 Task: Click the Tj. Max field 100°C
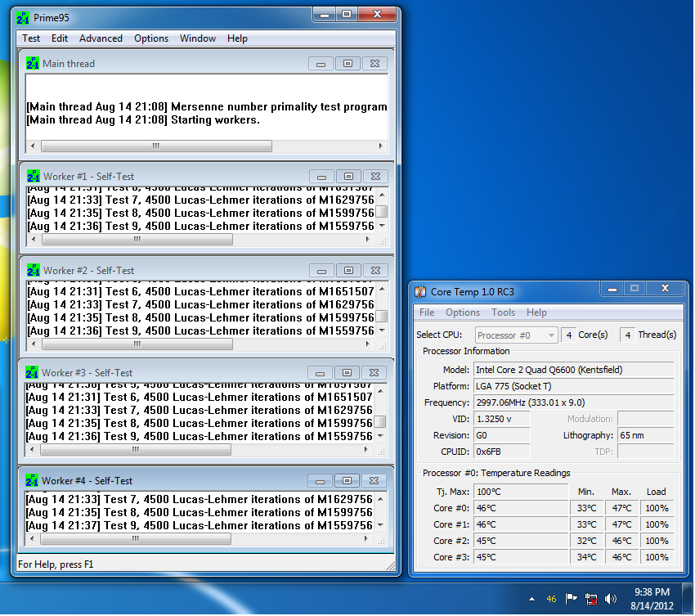point(521,492)
